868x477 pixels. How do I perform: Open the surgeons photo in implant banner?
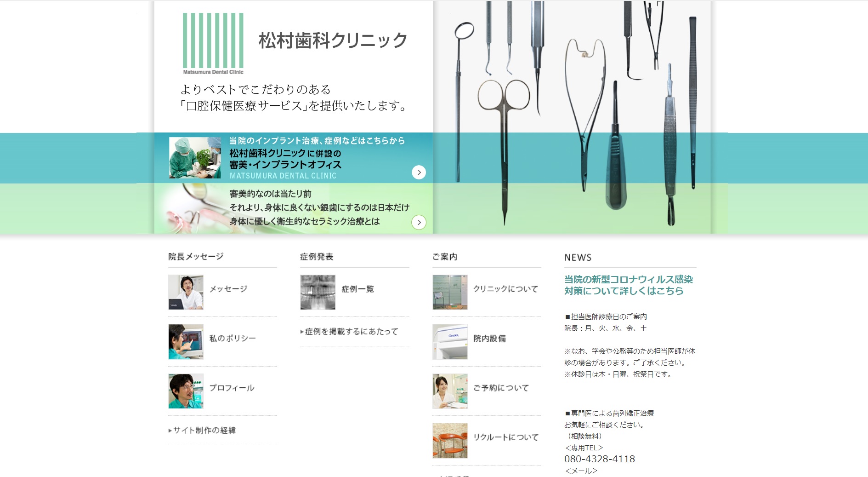click(195, 158)
